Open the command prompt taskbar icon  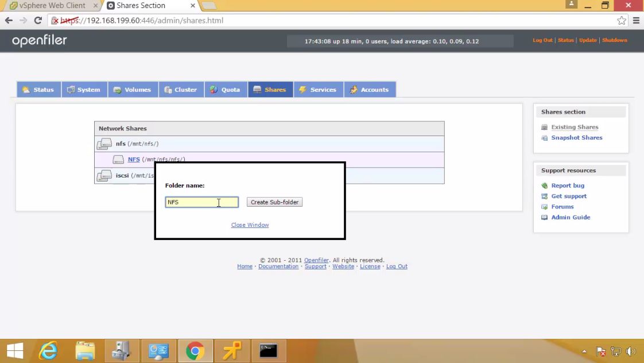(x=268, y=351)
